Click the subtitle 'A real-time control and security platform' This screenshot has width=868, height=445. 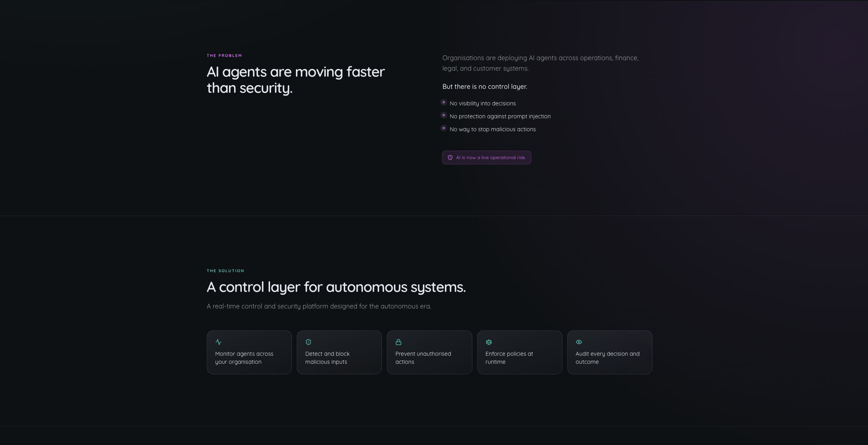pos(319,306)
